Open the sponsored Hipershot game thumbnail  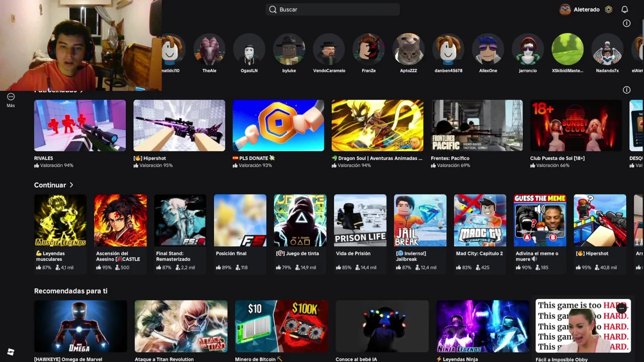pos(179,125)
